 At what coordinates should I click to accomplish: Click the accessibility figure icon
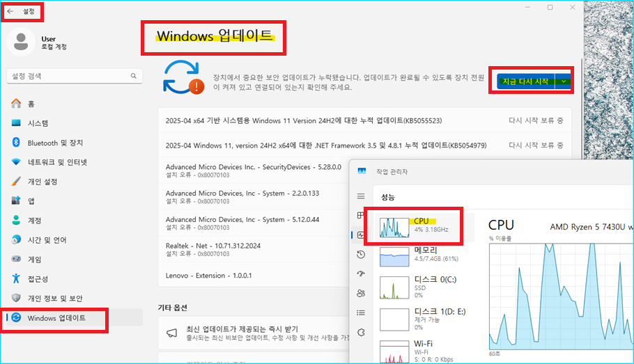(16, 278)
